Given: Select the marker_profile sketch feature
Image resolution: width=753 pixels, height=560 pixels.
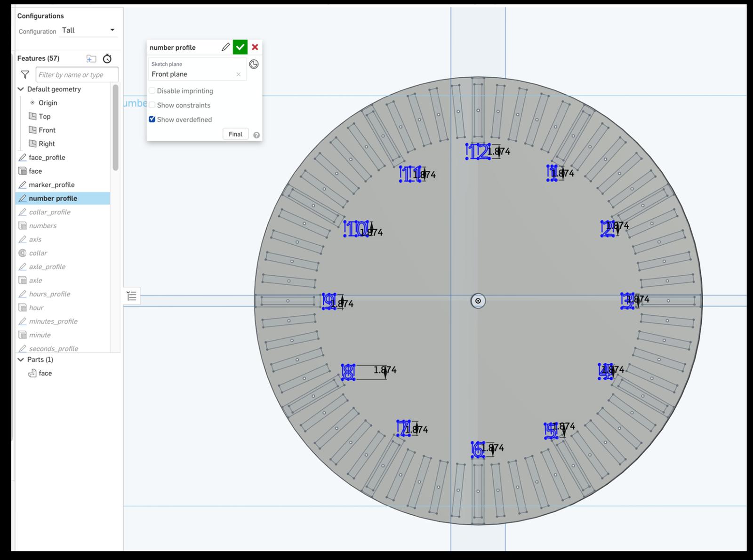Looking at the screenshot, I should [x=51, y=185].
